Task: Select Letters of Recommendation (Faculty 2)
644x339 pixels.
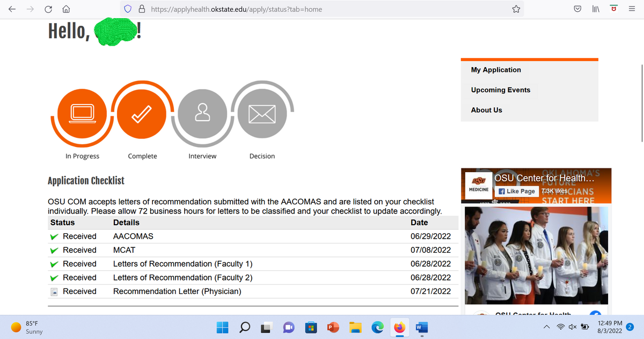Action: 183,278
